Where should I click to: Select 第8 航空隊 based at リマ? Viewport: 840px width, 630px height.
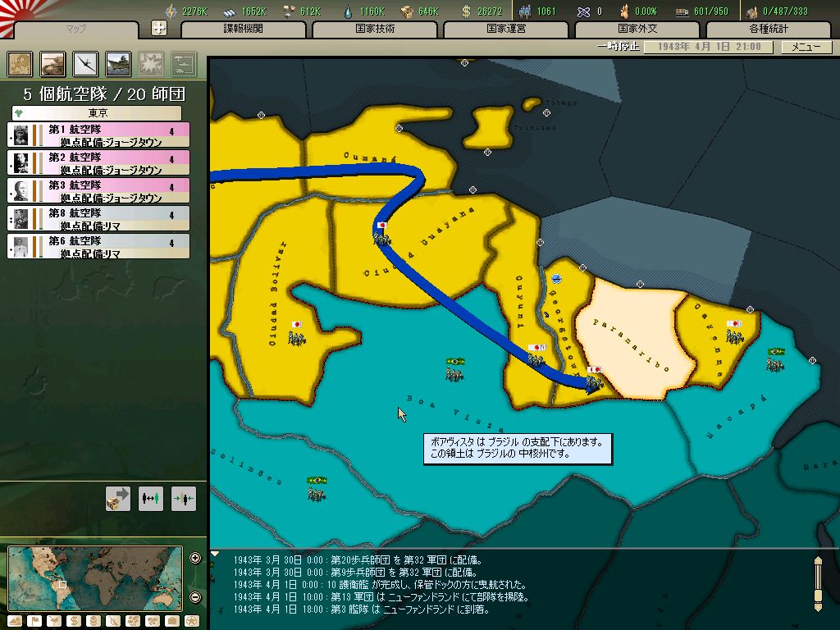point(98,218)
